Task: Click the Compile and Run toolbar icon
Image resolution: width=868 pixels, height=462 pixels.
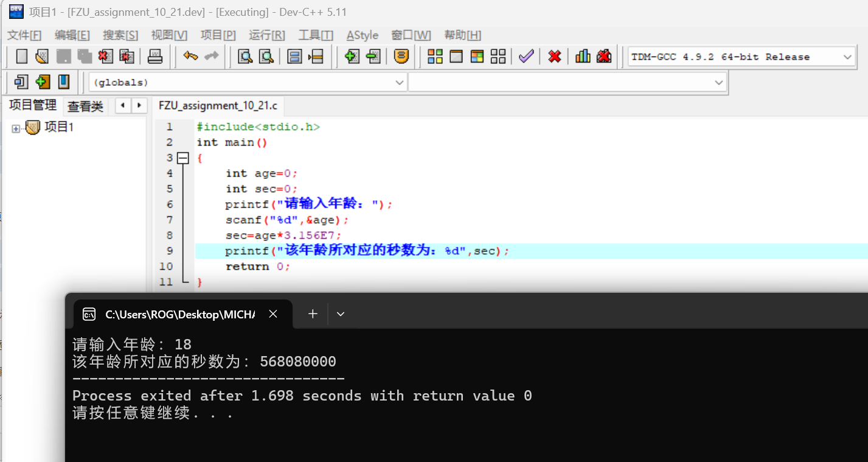Action: [x=477, y=57]
